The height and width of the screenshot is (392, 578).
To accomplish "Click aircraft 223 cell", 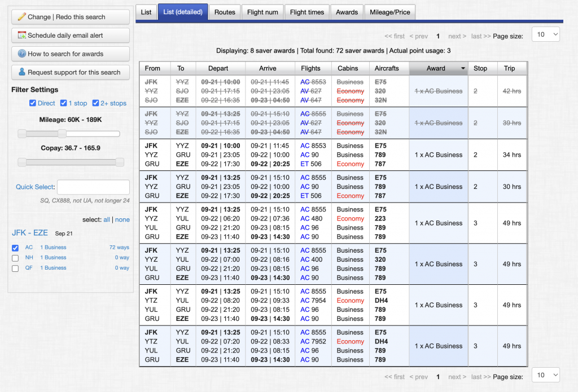I will click(380, 218).
